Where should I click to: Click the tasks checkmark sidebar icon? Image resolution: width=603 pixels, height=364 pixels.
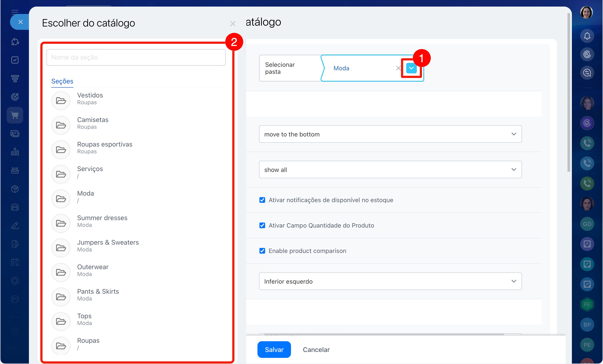(x=15, y=60)
